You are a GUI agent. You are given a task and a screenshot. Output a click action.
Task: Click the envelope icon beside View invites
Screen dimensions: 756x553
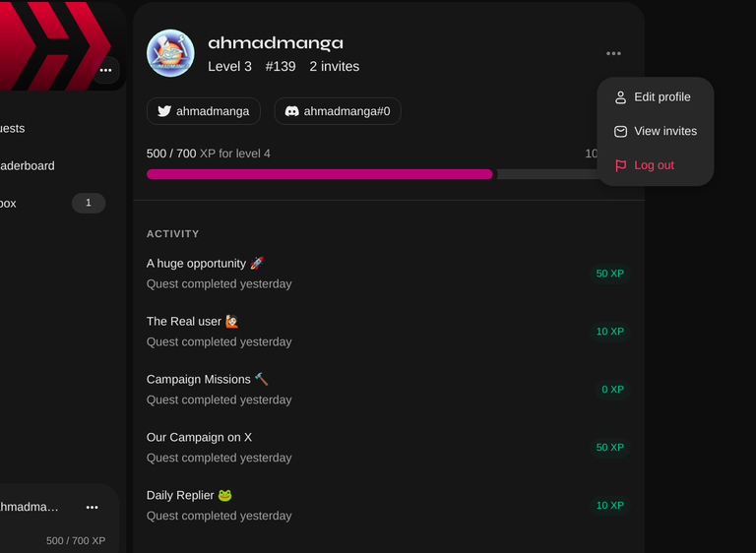coord(620,131)
